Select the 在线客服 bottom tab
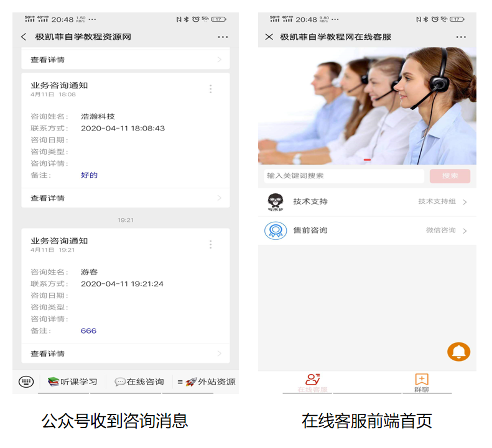This screenshot has height=448, width=492. 312,382
